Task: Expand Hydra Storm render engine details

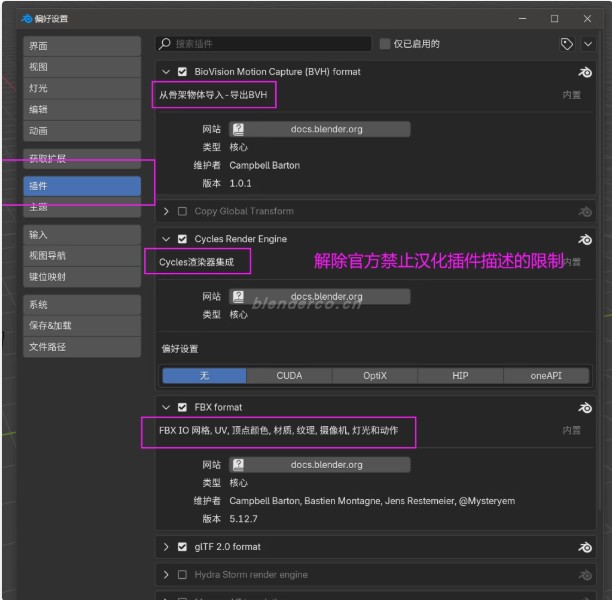Action: pyautogui.click(x=166, y=575)
